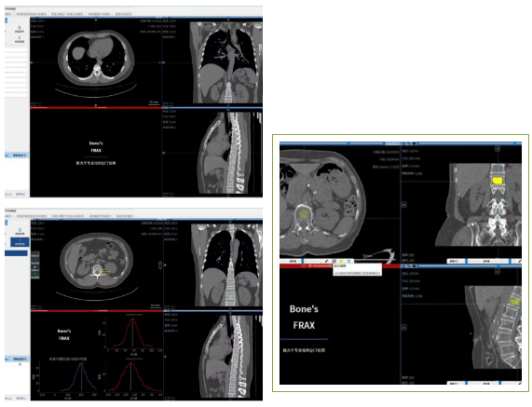Viewport: 532px width, 407px height.
Task: Click the up arrow right of the lower axial CT
Action: pyautogui.click(x=160, y=263)
